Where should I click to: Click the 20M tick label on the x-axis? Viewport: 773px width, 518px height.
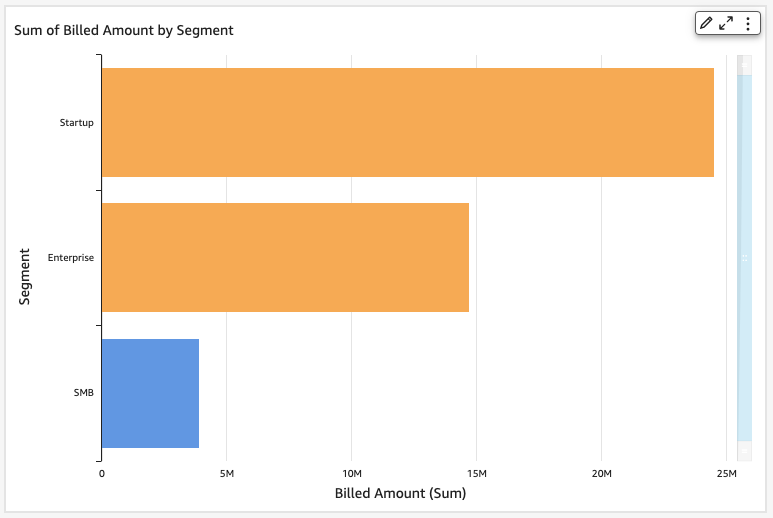tap(601, 473)
